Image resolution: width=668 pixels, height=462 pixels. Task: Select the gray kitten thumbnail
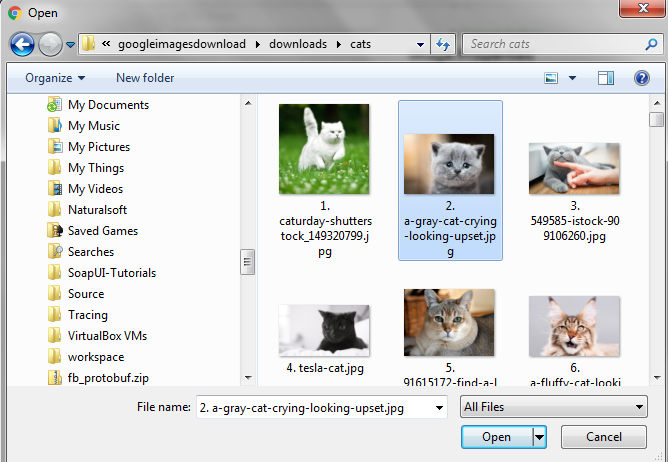tap(449, 164)
